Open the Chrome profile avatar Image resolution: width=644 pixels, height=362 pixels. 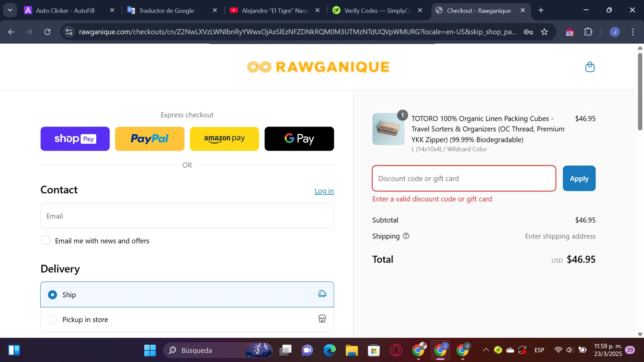[x=615, y=32]
